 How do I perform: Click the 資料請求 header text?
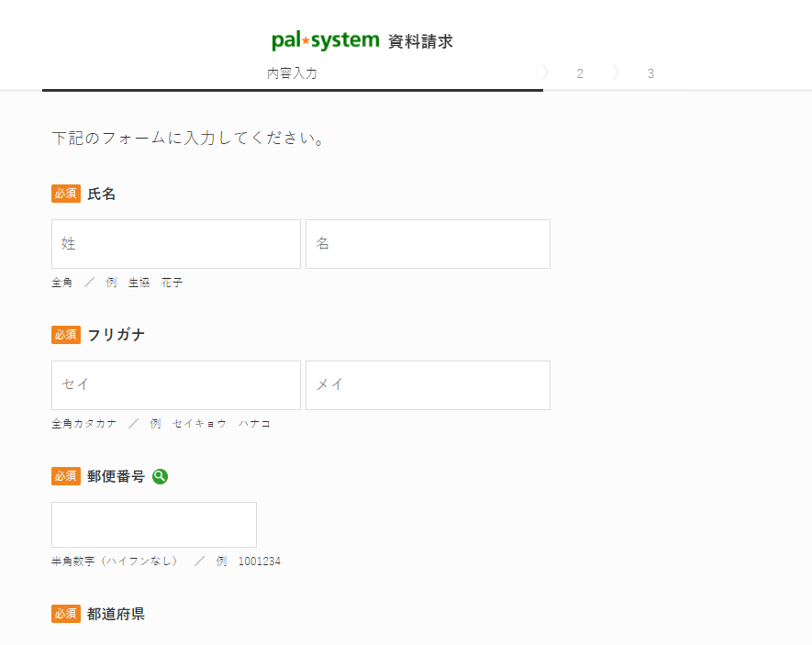[x=420, y=40]
